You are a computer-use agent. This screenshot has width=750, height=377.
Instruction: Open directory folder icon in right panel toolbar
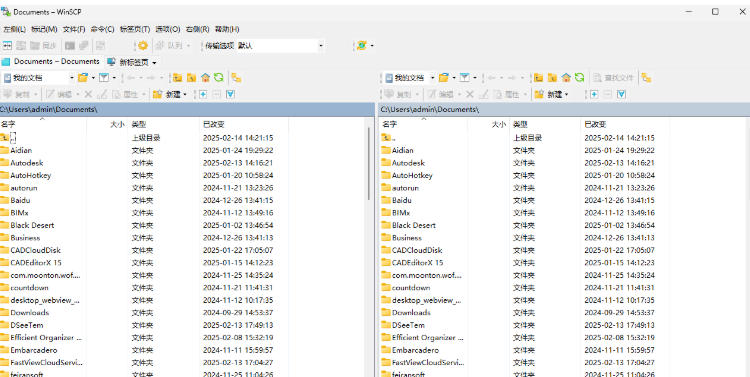point(444,78)
